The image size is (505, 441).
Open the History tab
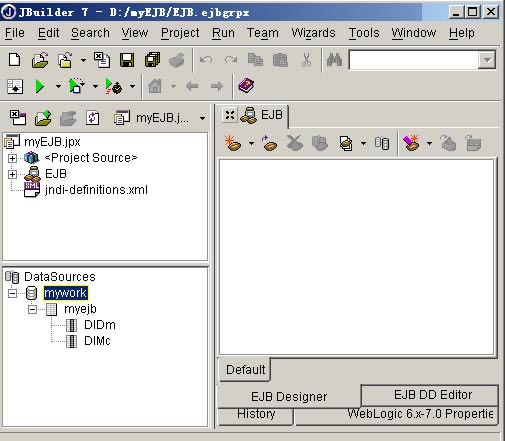tap(256, 414)
